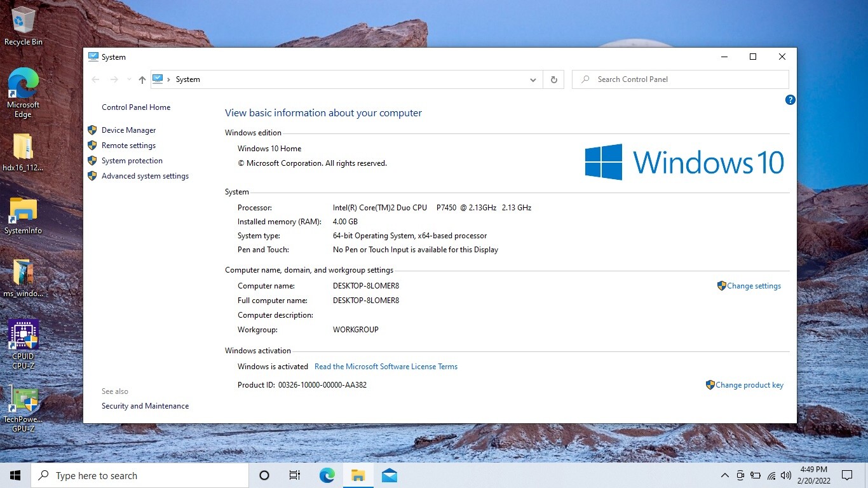Open the network Wi-Fi tray icon
Screen dimensions: 868x488
pyautogui.click(x=771, y=475)
